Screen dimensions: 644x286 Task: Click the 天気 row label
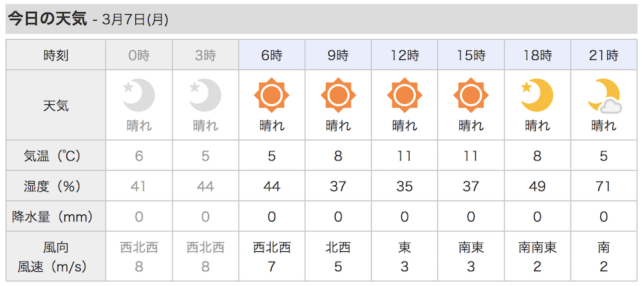pyautogui.click(x=56, y=106)
